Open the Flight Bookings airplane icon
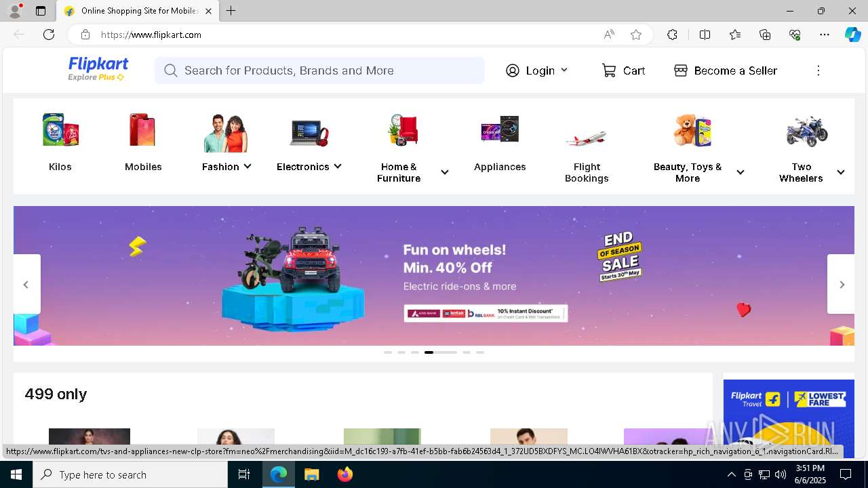The height and width of the screenshot is (488, 868). (586, 138)
